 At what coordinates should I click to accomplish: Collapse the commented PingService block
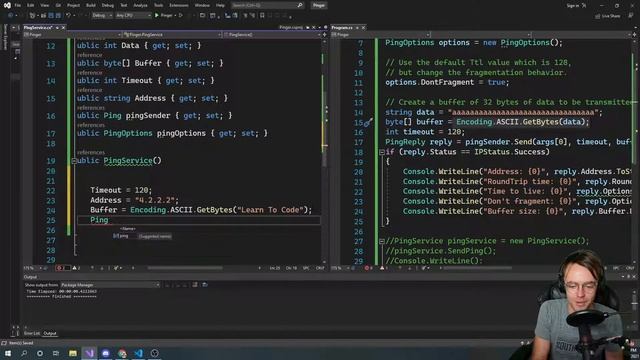click(382, 241)
